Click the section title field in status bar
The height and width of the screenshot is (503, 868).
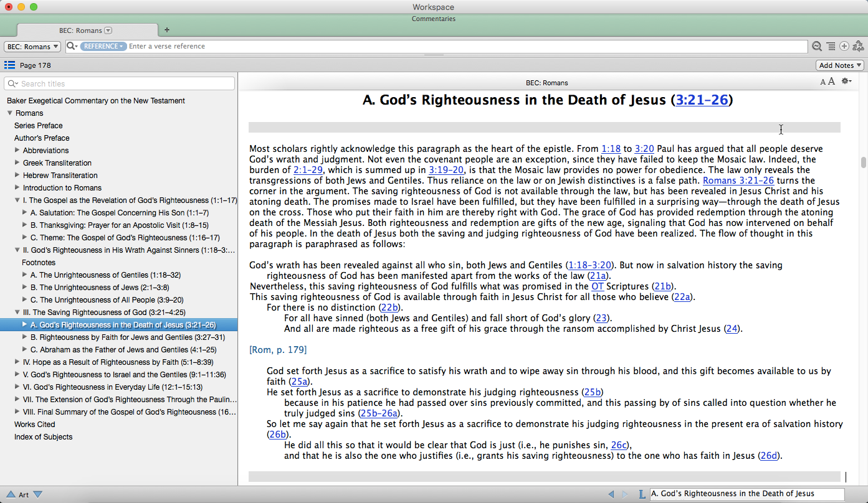(746, 494)
